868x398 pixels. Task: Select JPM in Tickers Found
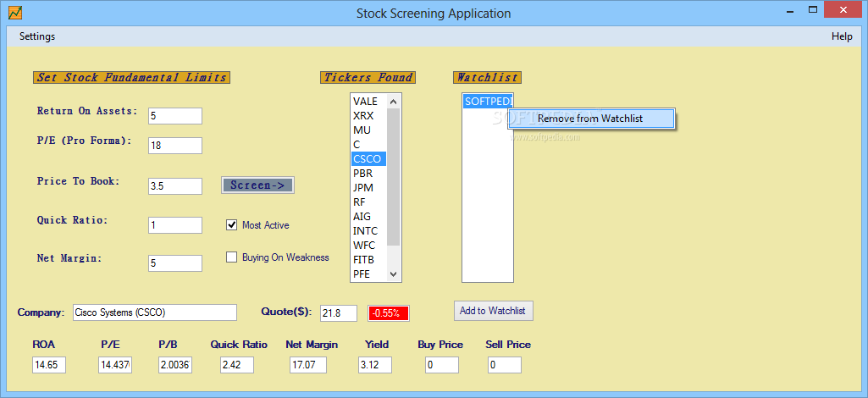click(368, 188)
